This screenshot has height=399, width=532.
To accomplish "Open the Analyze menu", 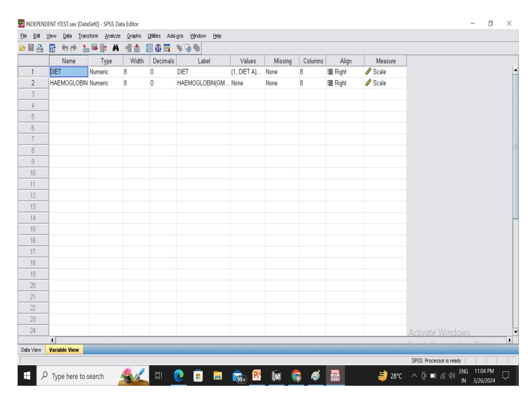I will pyautogui.click(x=112, y=36).
